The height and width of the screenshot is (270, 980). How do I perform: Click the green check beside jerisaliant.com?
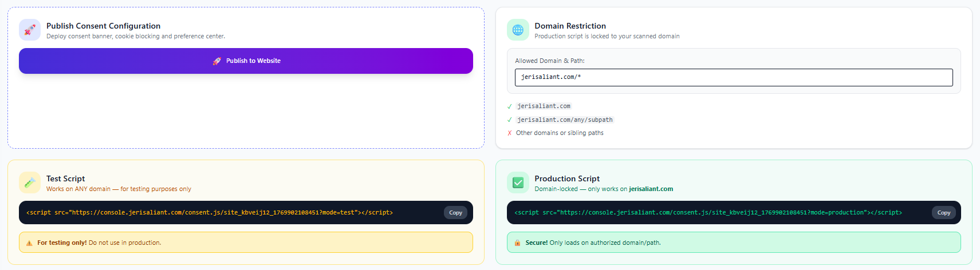coord(510,106)
